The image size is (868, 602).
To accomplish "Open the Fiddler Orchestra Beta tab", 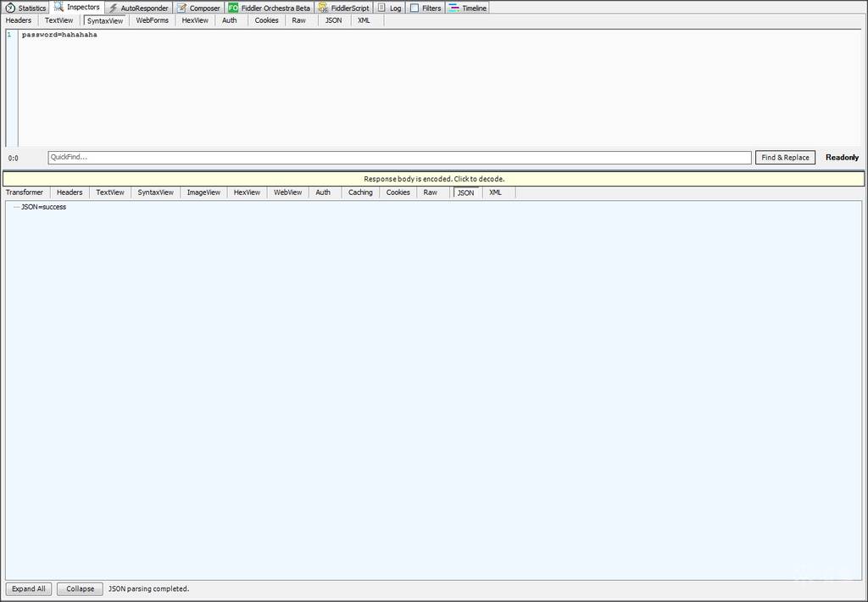I will point(270,8).
